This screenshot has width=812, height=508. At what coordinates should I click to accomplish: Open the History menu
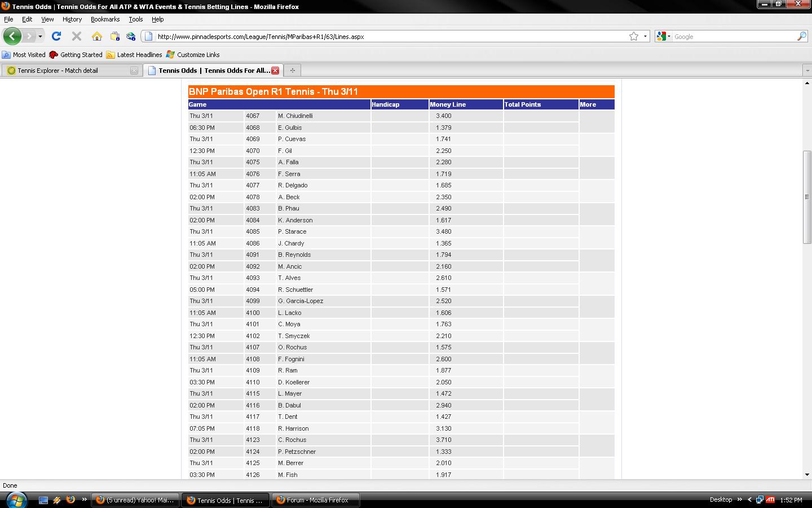[x=72, y=19]
